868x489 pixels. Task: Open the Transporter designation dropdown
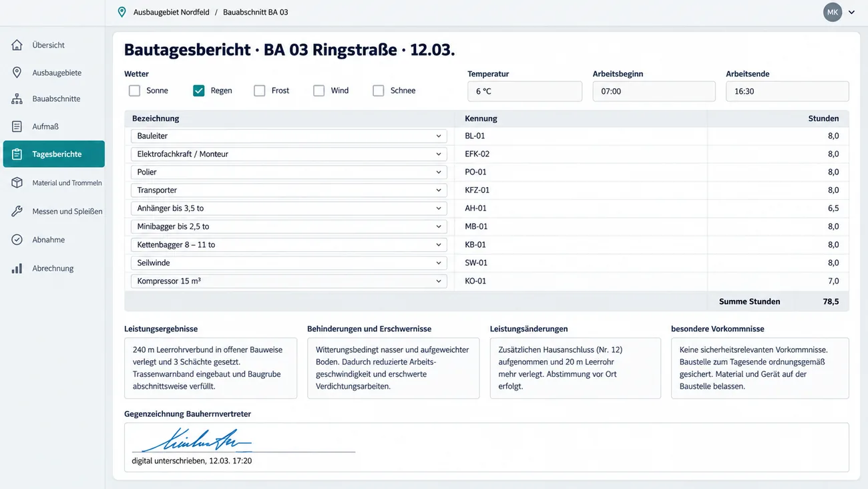(289, 190)
